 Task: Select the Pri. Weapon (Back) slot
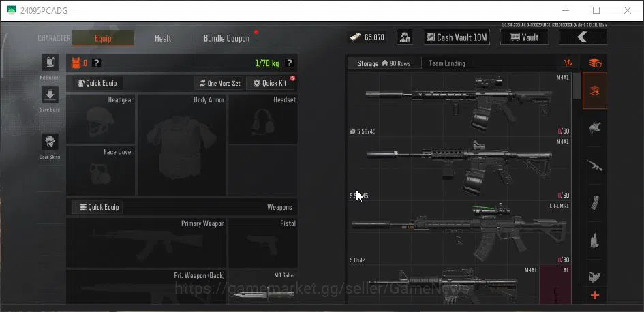pyautogui.click(x=147, y=287)
